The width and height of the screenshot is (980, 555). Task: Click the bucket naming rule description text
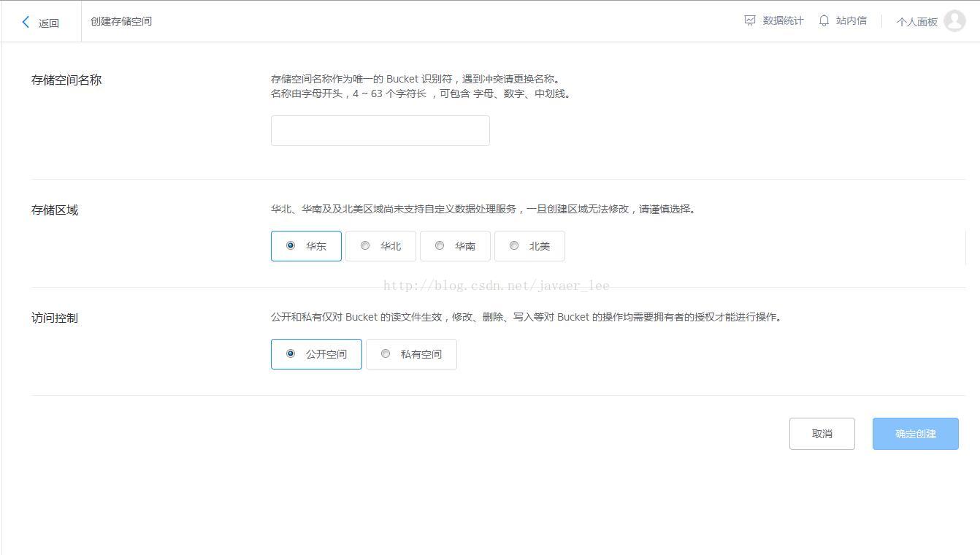(x=421, y=86)
